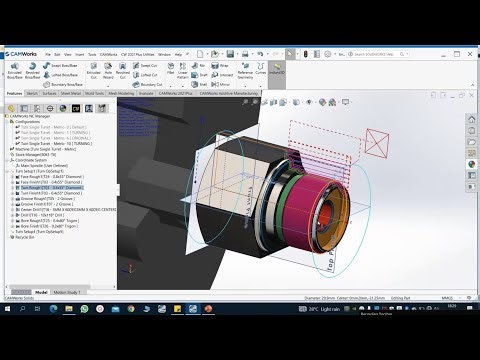Viewport: 480px width, 360px height.
Task: Open the DimXpertManager crosshair tab icon
Action: [50, 108]
